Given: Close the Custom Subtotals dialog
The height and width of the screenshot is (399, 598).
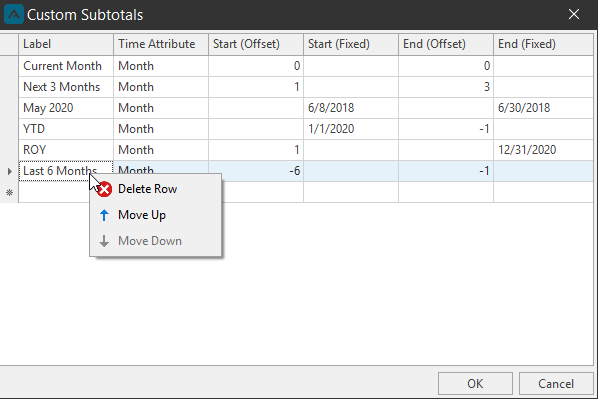Looking at the screenshot, I should coord(574,14).
